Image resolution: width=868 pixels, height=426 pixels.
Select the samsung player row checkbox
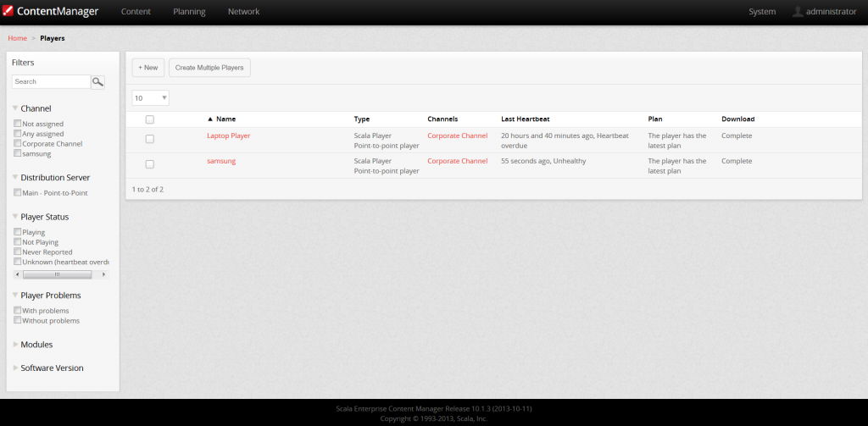pyautogui.click(x=149, y=164)
